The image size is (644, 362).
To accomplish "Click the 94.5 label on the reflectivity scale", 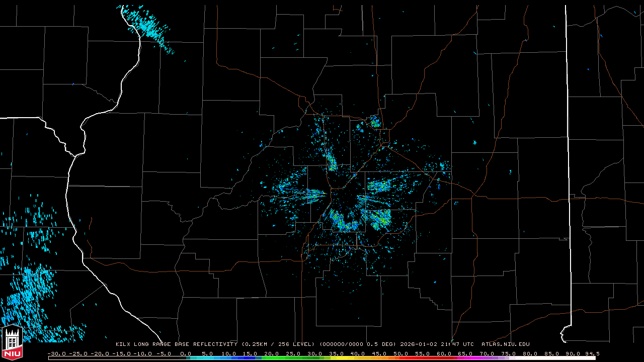I will 592,353.
